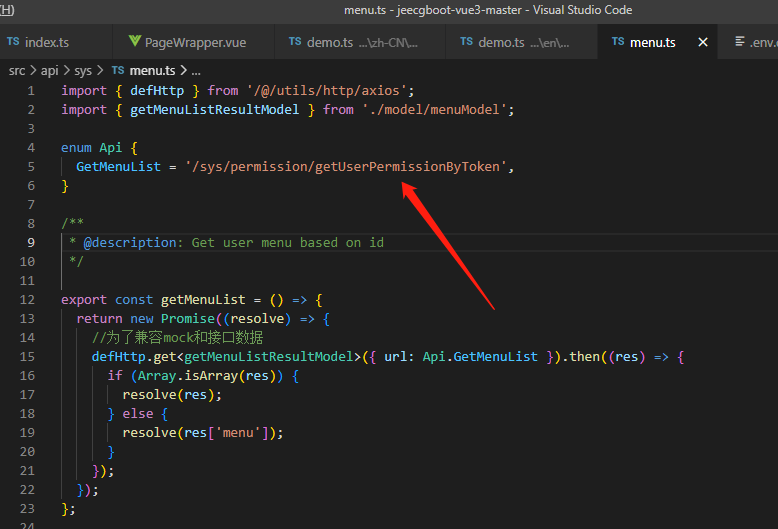Open api folder in breadcrumb
Image resolution: width=778 pixels, height=529 pixels.
click(x=50, y=71)
